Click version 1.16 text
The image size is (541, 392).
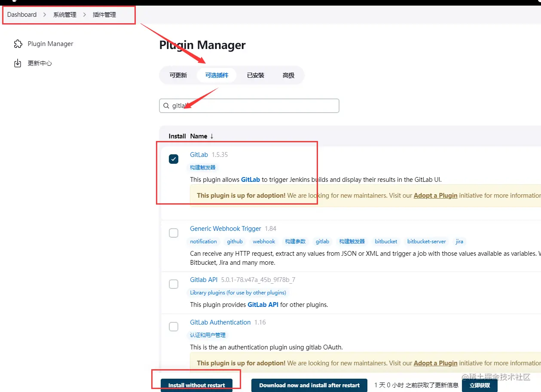pyautogui.click(x=260, y=322)
